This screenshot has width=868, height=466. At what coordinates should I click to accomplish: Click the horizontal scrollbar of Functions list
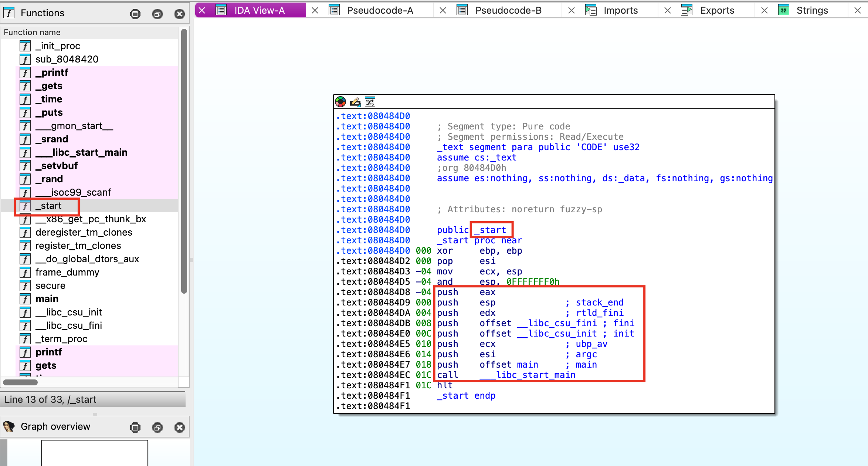(x=20, y=382)
